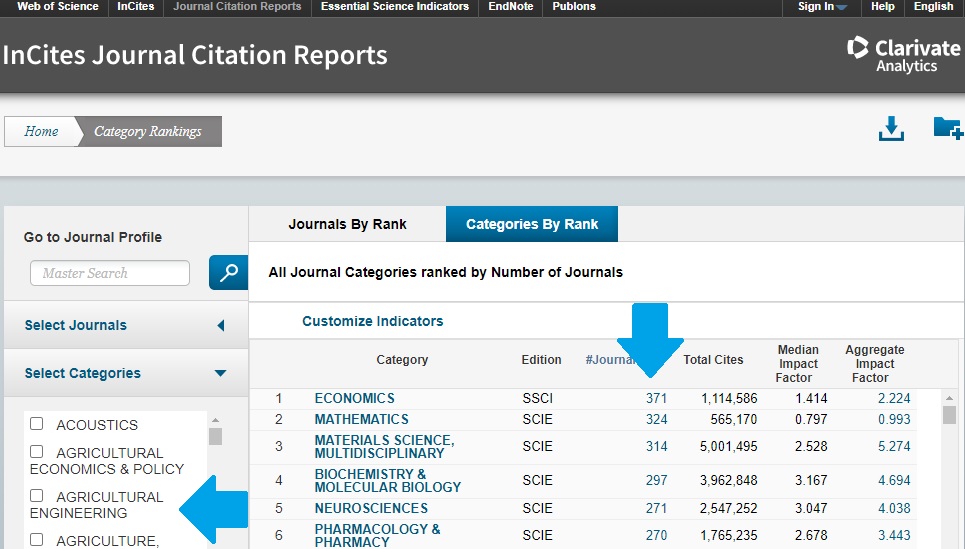The image size is (965, 549).
Task: Sort by Median Impact Factor header
Action: 798,364
